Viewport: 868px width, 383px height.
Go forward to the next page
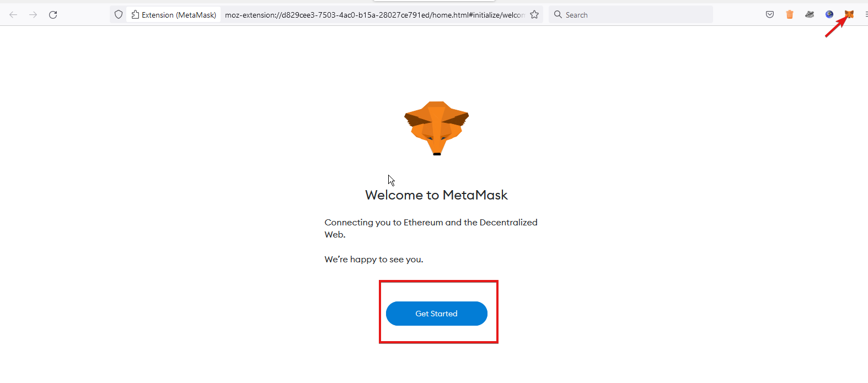pos(33,14)
